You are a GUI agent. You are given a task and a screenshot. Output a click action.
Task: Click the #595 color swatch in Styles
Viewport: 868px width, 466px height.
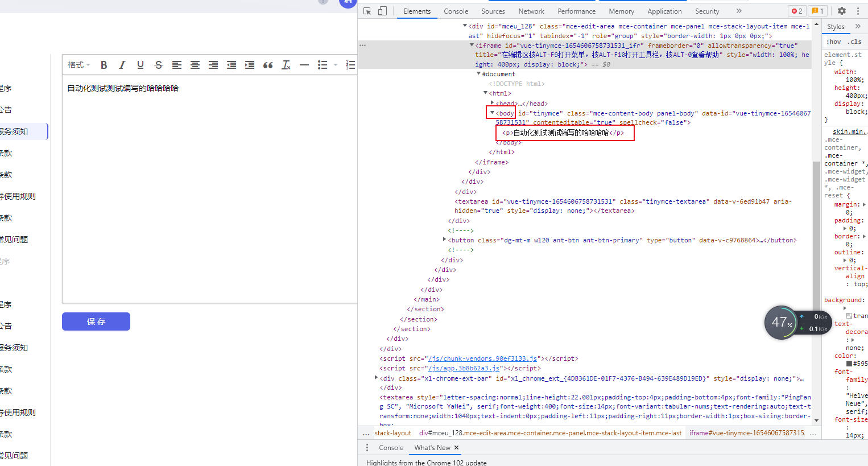tap(849, 364)
